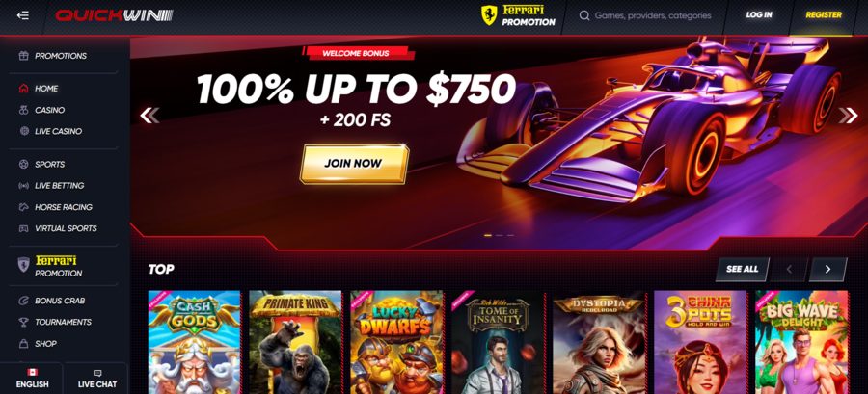This screenshot has height=394, width=868.
Task: Show the previous banner slide
Action: click(149, 116)
